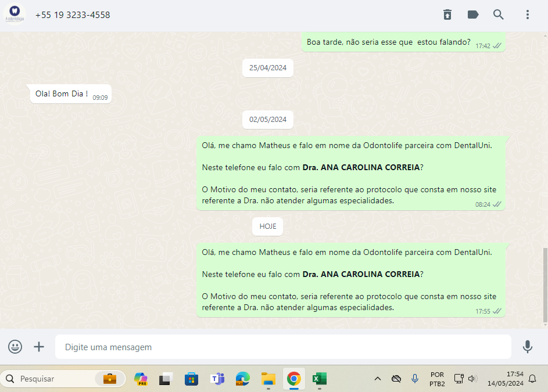This screenshot has height=392, width=548.
Task: Click the 'Boa tarde, não seria esse' message
Action: click(x=403, y=42)
